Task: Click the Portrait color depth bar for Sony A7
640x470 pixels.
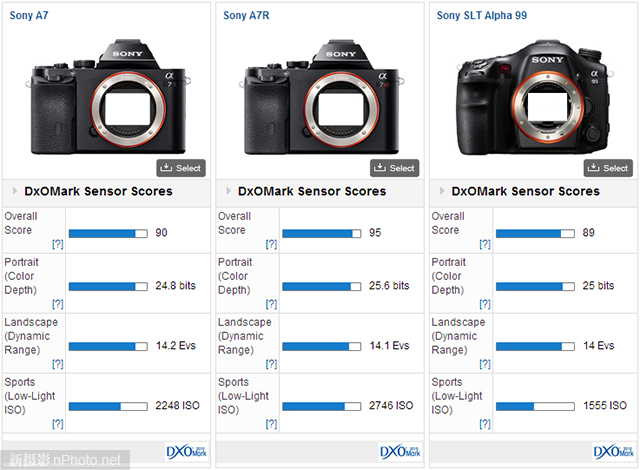Action: tap(108, 286)
